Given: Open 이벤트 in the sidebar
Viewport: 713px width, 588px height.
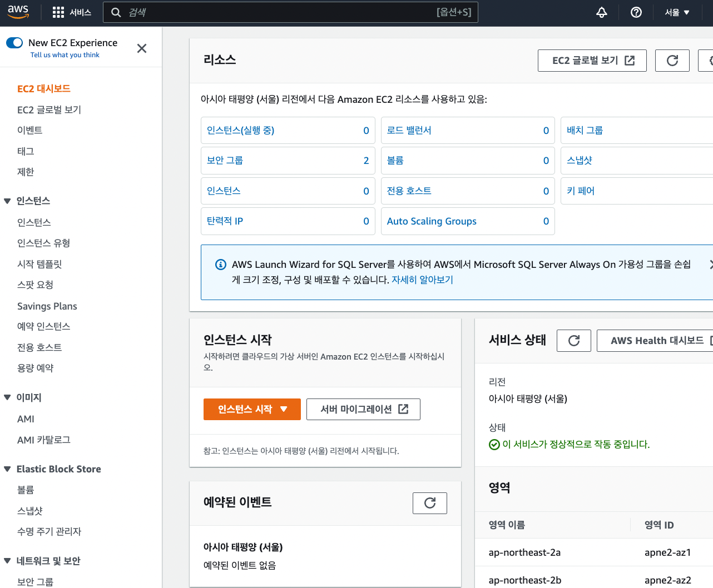Looking at the screenshot, I should pyautogui.click(x=29, y=130).
